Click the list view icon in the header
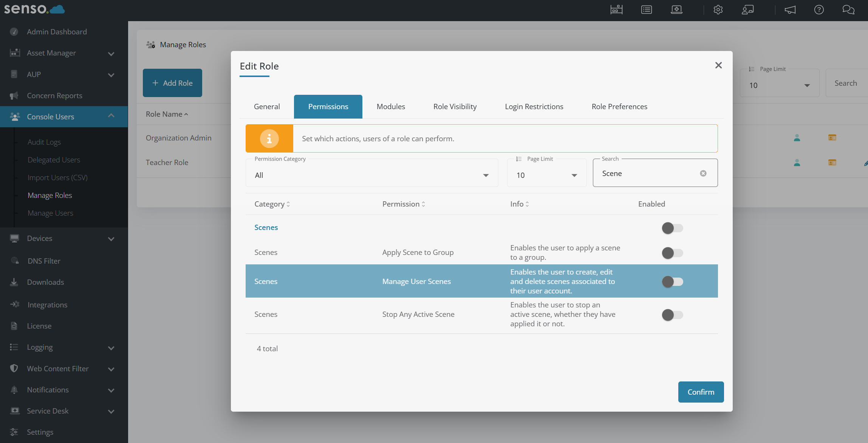Screen dimensions: 868x443 click(x=647, y=10)
